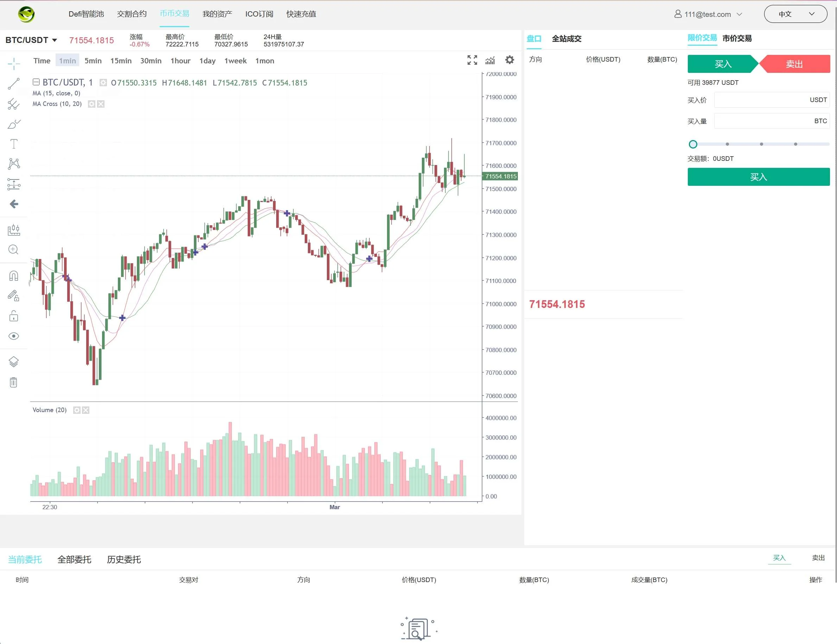Click the chart fullscreen icon

coord(472,60)
